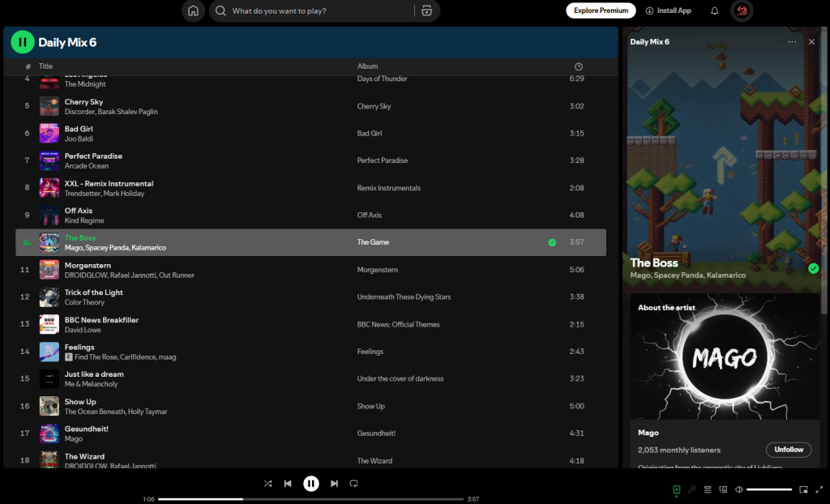Open the miniplayer
Viewport: 830px width, 504px height.
coord(803,489)
